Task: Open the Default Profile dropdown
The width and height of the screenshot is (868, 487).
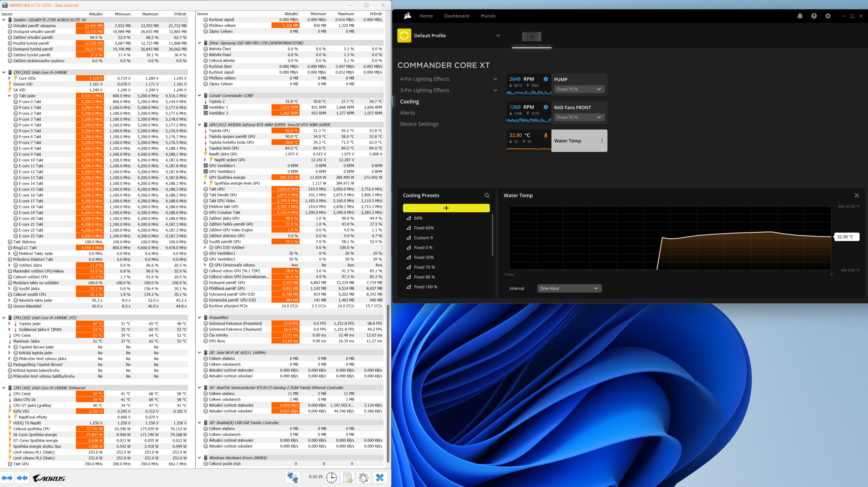Action: pos(498,36)
